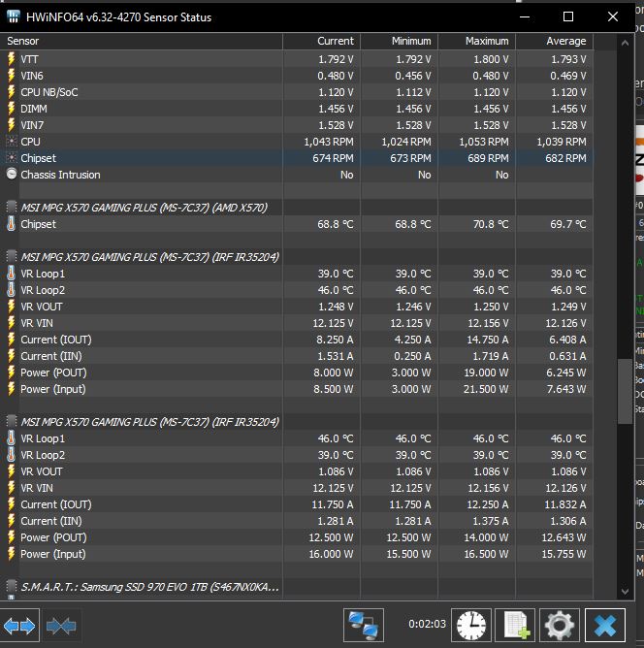Click the Chipset fan 674 RPM value
Image resolution: width=644 pixels, height=648 pixels.
[x=333, y=158]
